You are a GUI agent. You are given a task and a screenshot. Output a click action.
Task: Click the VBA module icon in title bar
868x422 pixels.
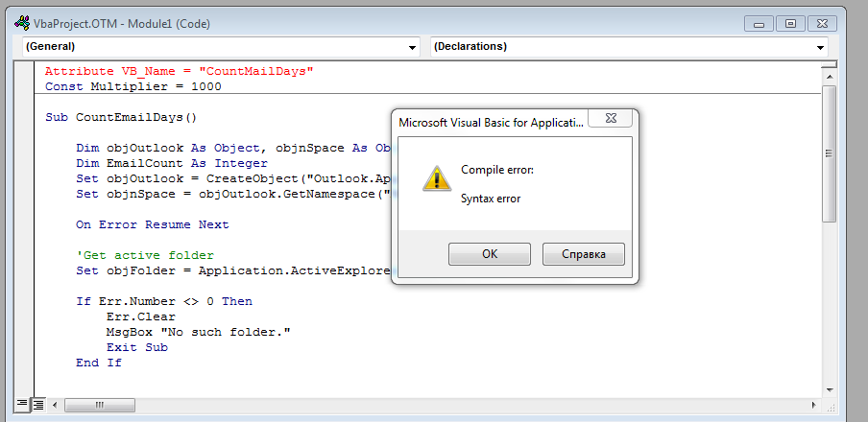click(20, 23)
